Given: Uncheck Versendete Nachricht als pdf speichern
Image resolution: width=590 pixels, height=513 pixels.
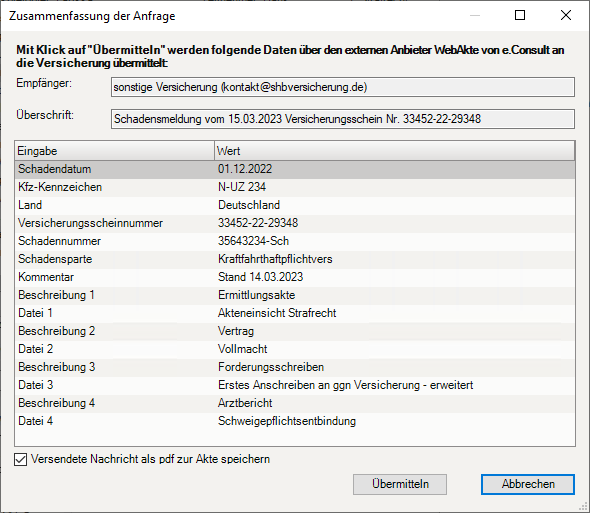Looking at the screenshot, I should (21, 460).
